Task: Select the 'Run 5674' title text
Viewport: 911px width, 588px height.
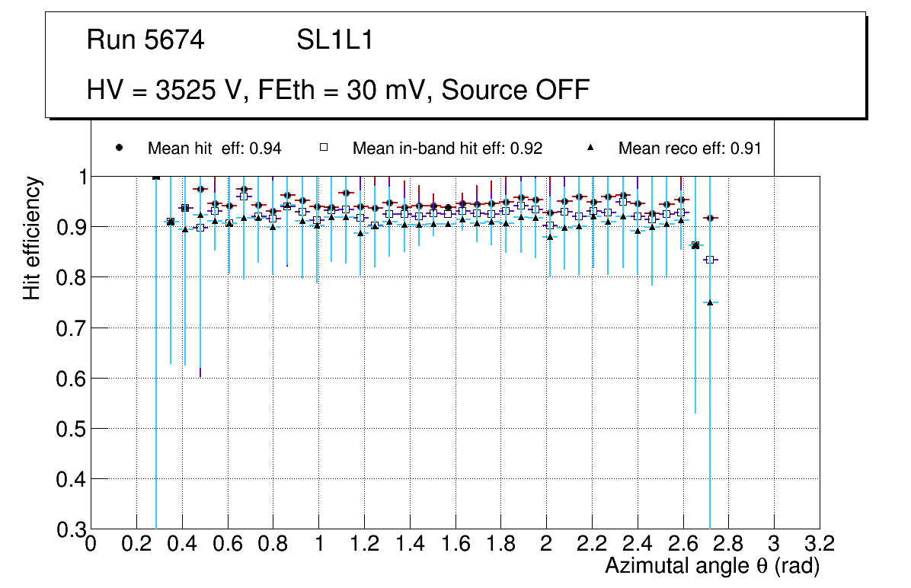Action: point(145,40)
